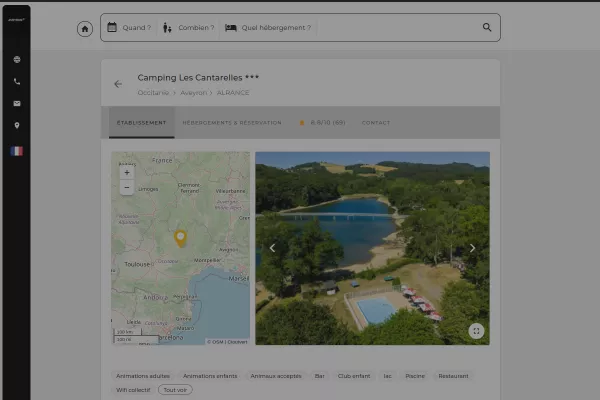Click the aerial campsite photo

pyautogui.click(x=372, y=248)
